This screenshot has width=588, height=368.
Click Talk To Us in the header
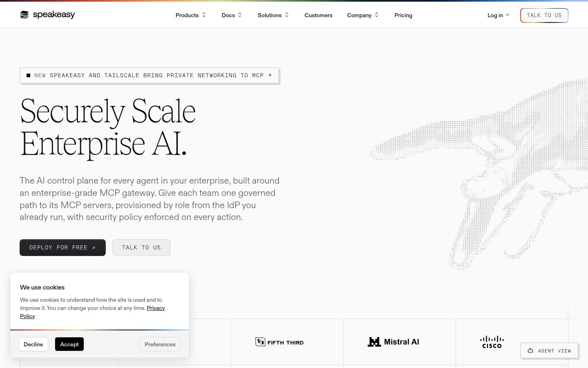coord(544,16)
